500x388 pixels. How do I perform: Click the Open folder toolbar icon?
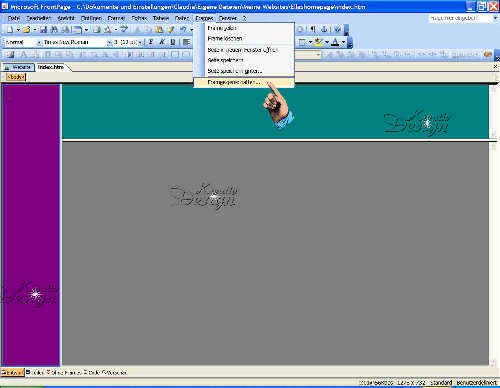coord(26,30)
